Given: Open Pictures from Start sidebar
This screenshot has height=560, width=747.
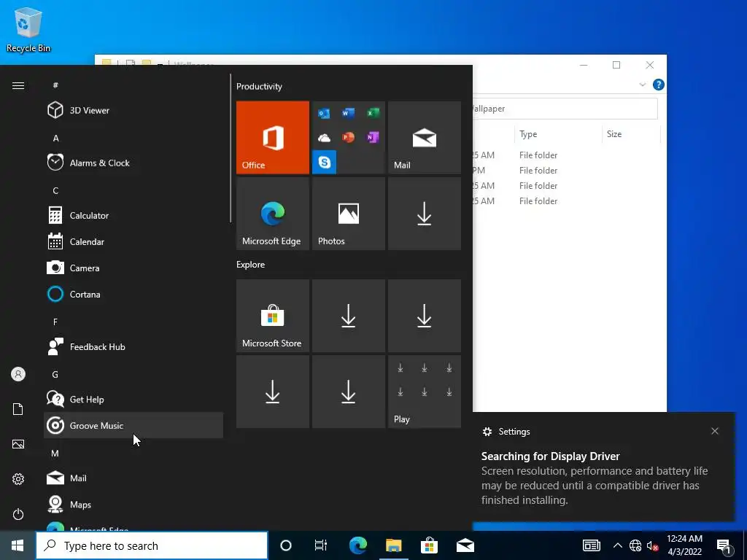Looking at the screenshot, I should pos(18,444).
